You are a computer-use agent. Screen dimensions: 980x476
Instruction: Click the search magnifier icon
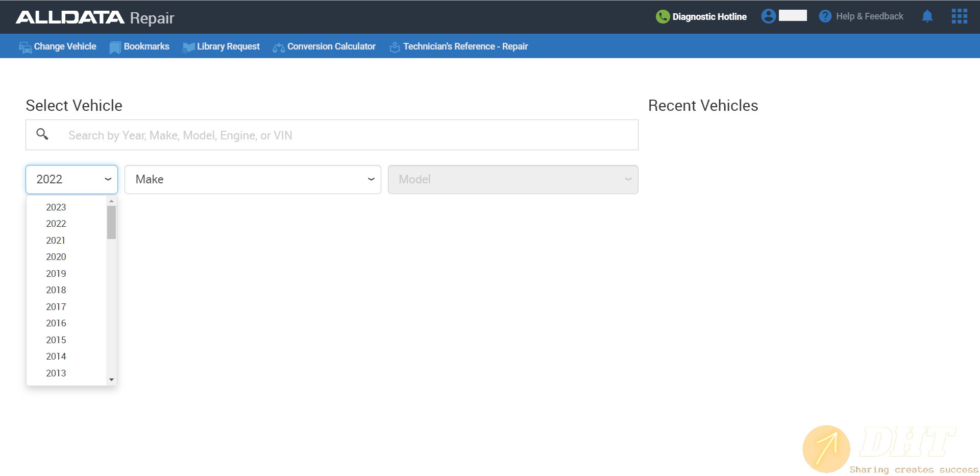[x=42, y=134]
